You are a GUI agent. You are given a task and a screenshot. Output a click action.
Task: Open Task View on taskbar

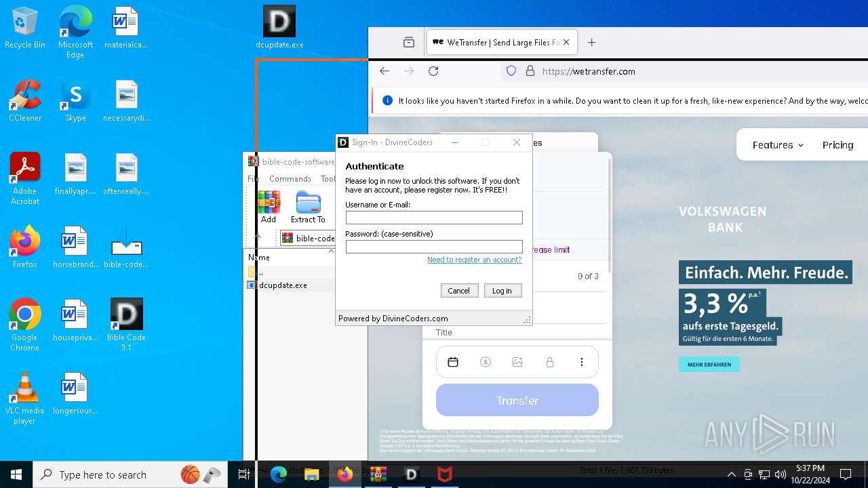pos(244,474)
